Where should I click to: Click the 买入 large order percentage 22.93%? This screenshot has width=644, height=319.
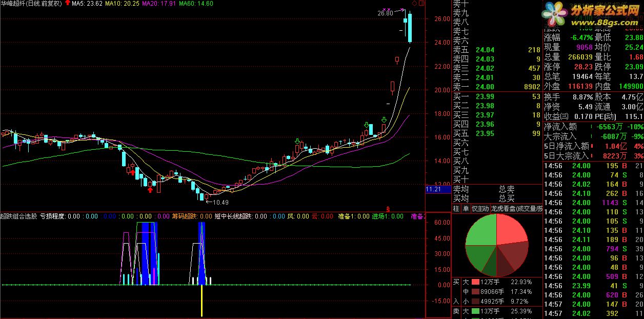(x=521, y=282)
